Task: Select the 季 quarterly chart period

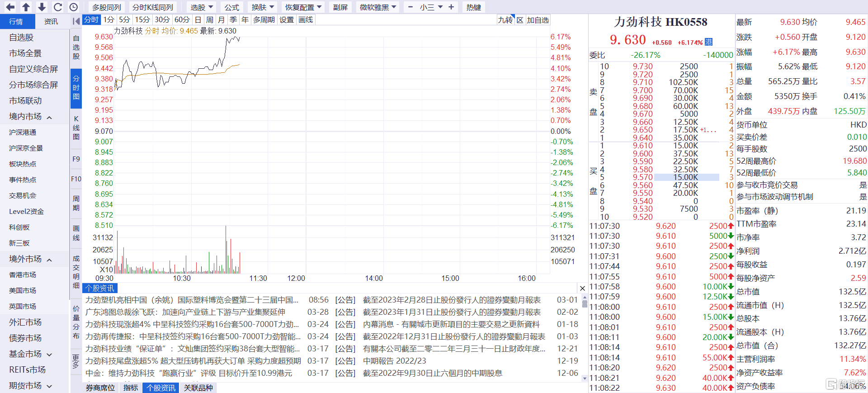Action: coord(233,20)
